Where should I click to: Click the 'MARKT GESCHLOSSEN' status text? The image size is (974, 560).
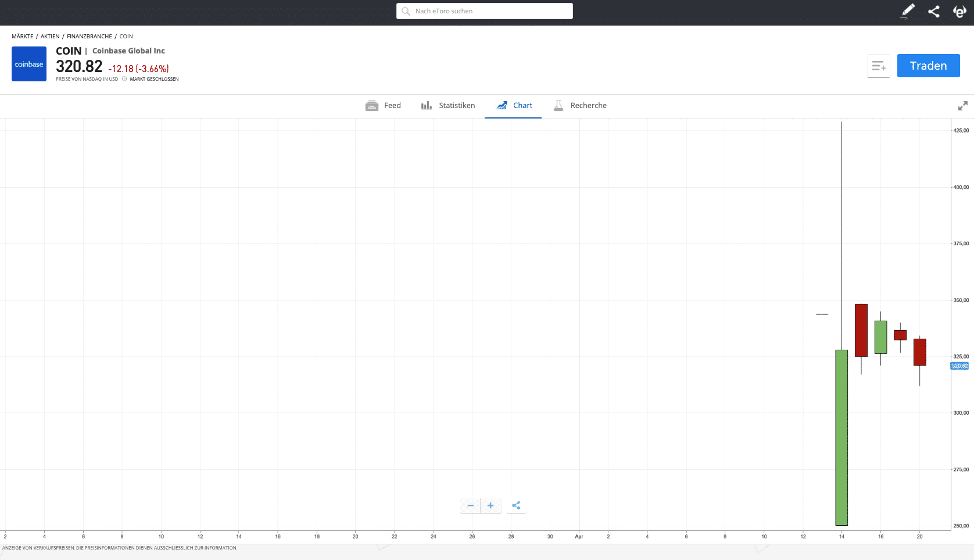pyautogui.click(x=155, y=79)
